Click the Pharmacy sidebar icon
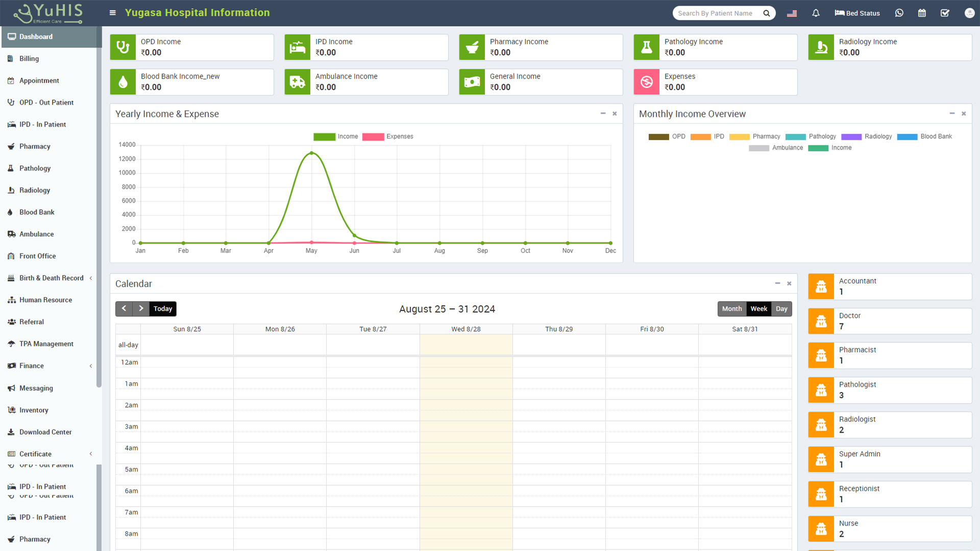This screenshot has width=980, height=551. coord(11,146)
